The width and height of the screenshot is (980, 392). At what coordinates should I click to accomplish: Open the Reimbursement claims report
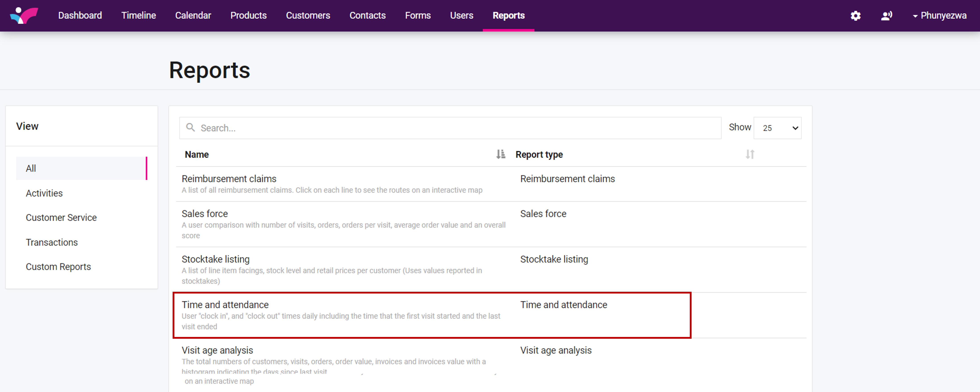pos(229,179)
